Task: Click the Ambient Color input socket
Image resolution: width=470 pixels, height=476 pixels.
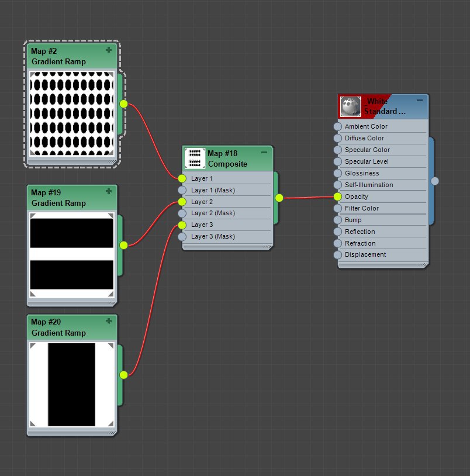Action: (338, 126)
